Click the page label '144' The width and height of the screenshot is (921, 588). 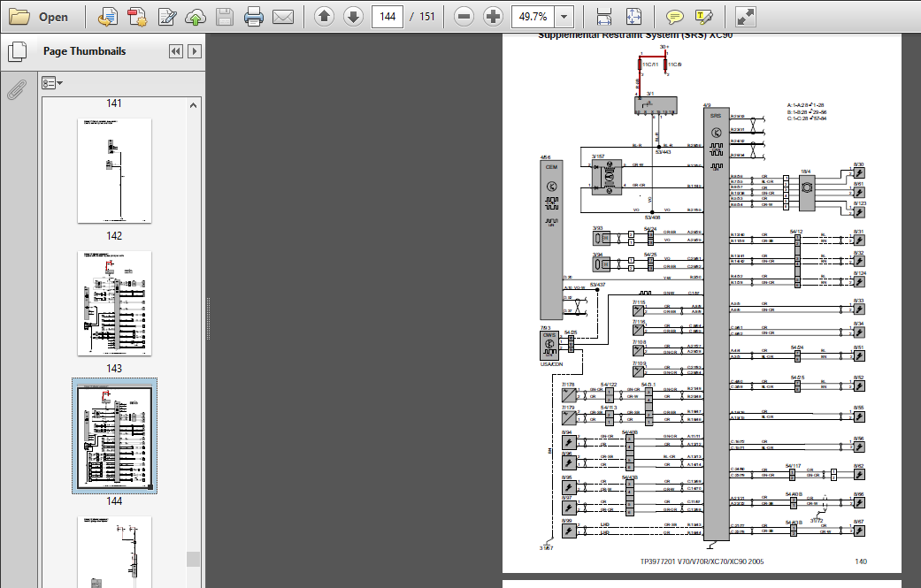[114, 501]
